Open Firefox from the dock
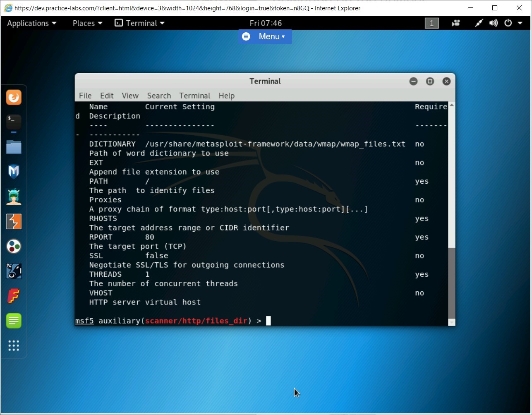The width and height of the screenshot is (532, 415). [14, 97]
